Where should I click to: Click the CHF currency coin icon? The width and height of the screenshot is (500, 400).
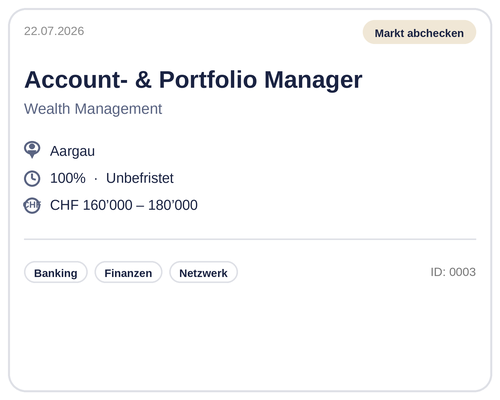pyautogui.click(x=32, y=205)
